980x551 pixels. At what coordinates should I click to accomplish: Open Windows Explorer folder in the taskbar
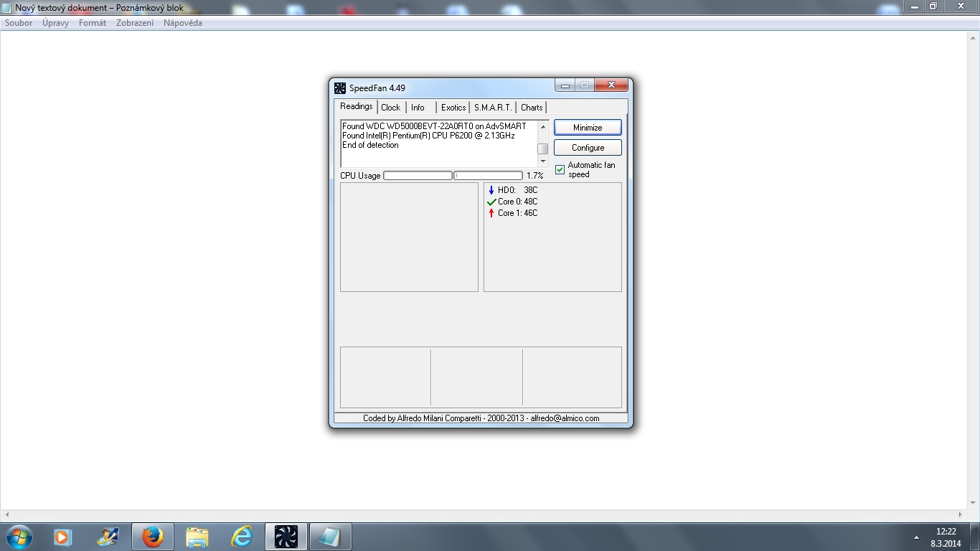197,537
